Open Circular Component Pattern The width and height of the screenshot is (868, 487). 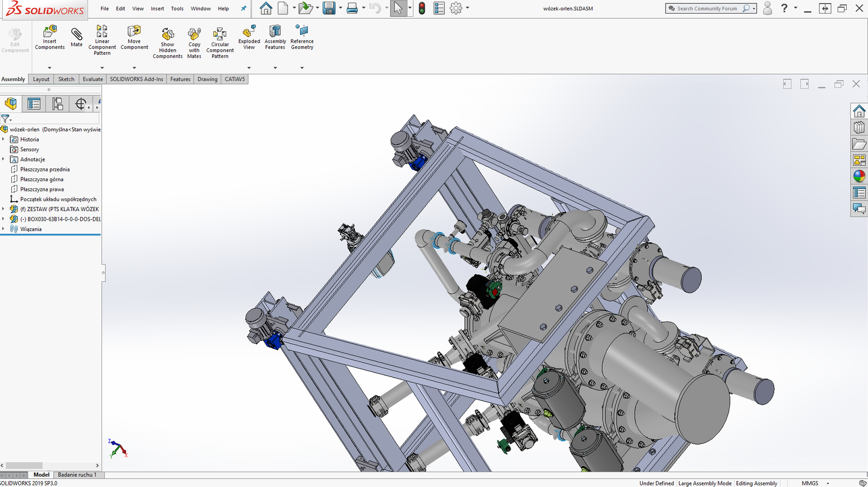click(220, 42)
